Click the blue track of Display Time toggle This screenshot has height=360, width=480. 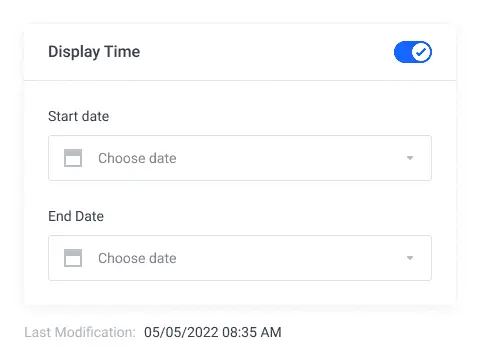pos(402,52)
